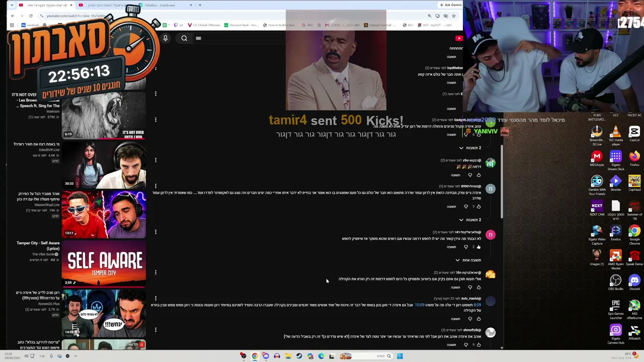Dislike the party-emoji comment with green avatar
This screenshot has width=644, height=362.
(x=470, y=175)
